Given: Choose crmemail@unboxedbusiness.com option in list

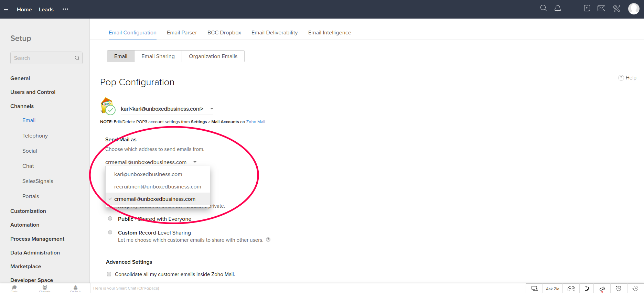Looking at the screenshot, I should click(158, 199).
